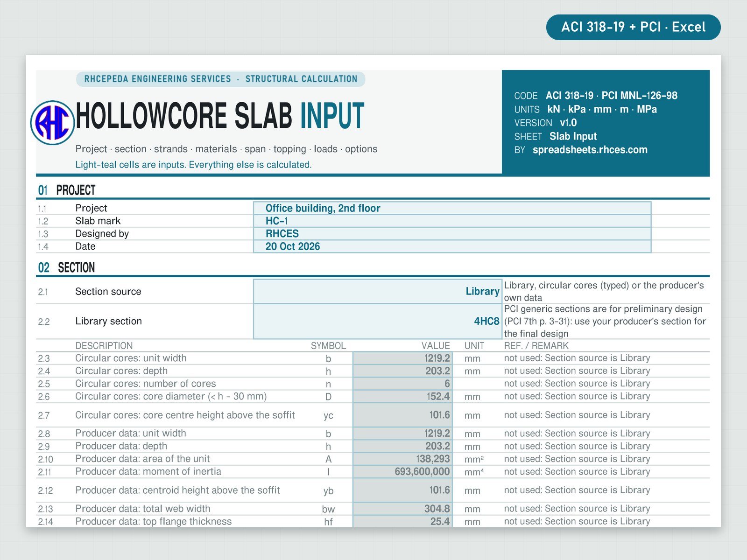Click the UNIT column header

pos(474,346)
